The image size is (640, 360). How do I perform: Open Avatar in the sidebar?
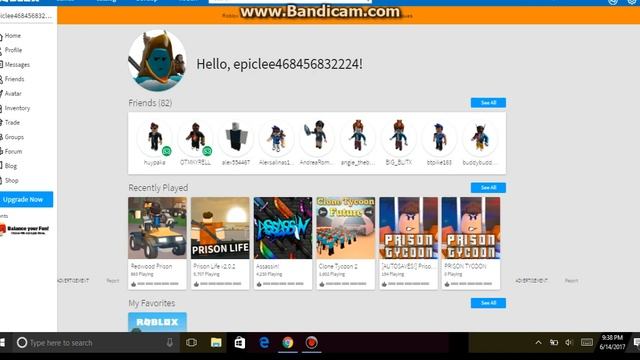point(13,93)
